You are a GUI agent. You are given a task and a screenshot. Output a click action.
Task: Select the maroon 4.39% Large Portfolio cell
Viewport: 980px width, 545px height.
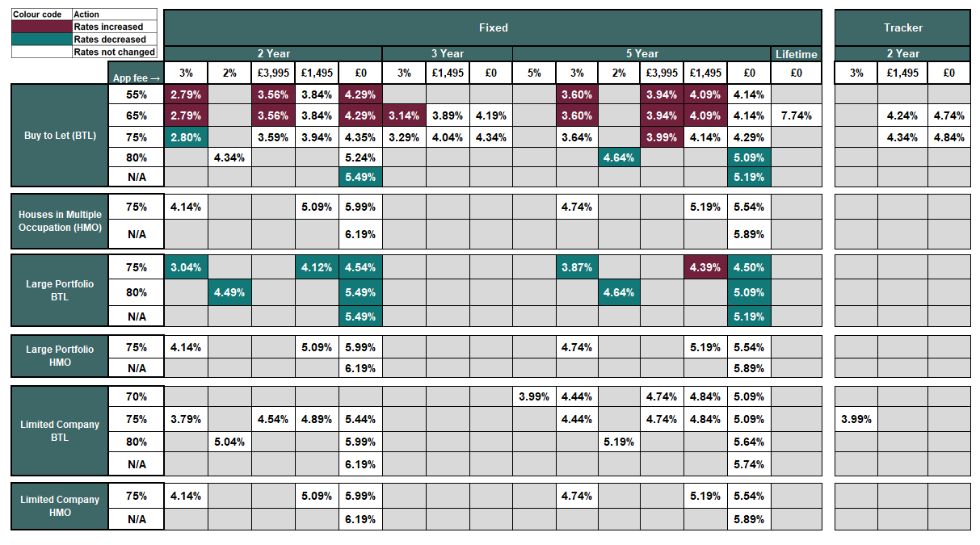pyautogui.click(x=705, y=267)
